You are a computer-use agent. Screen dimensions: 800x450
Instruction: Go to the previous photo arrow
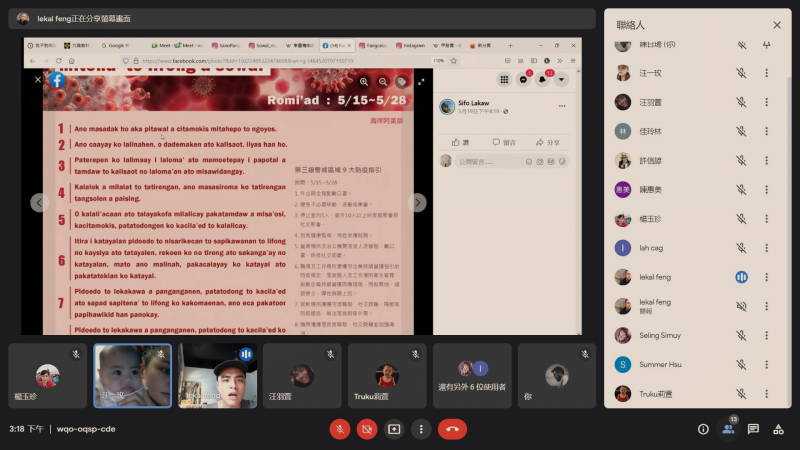pyautogui.click(x=39, y=203)
